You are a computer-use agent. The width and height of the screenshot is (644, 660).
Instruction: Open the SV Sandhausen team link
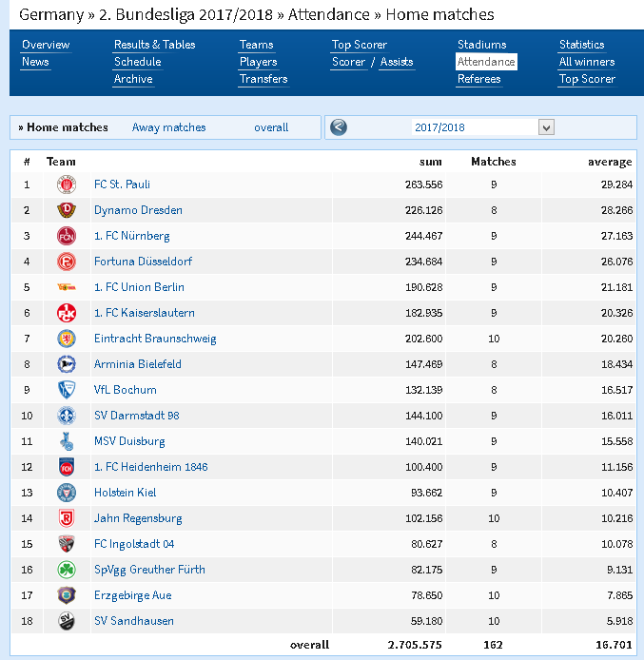[134, 621]
